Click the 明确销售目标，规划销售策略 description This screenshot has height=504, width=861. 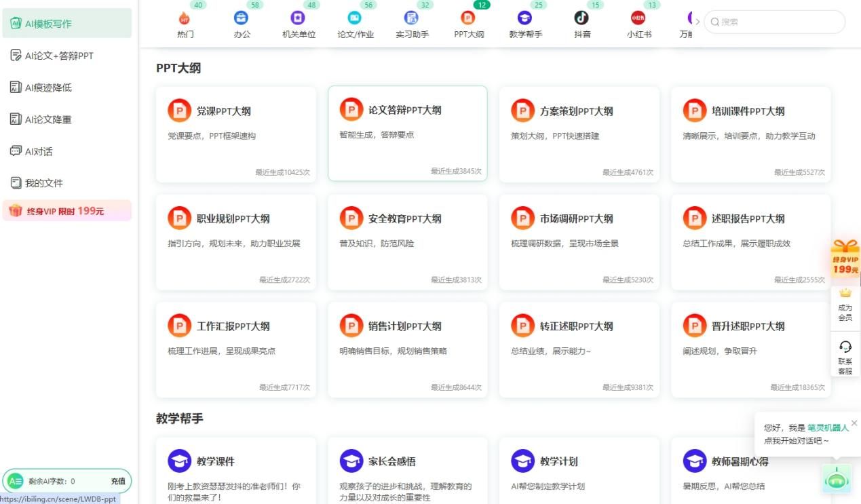click(393, 351)
